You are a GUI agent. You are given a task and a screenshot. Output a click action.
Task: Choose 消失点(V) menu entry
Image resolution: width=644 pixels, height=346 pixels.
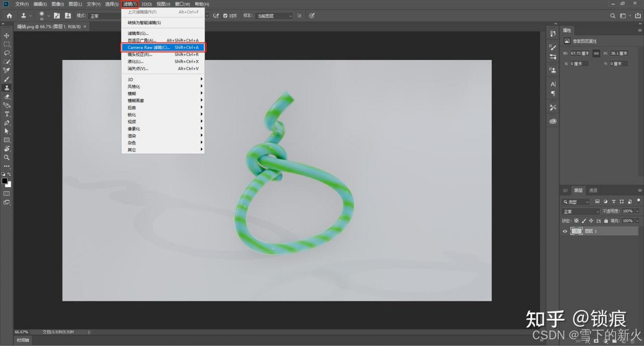163,68
